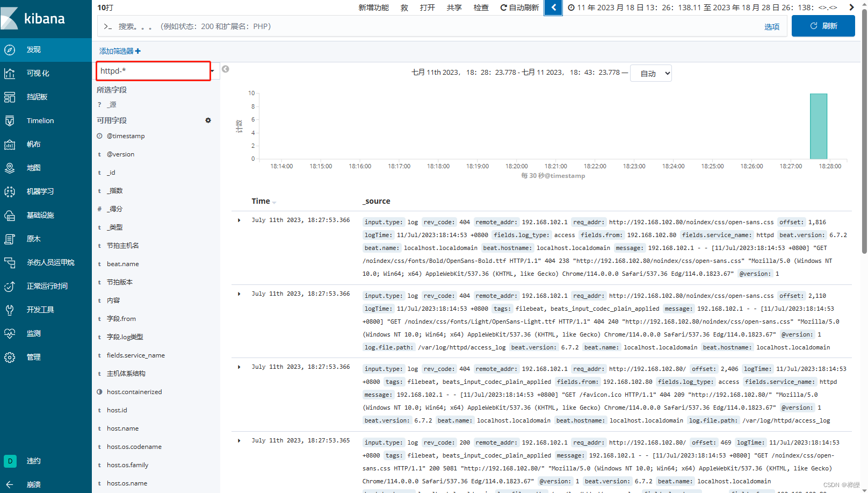
Task: Open the Canvas (帆布) icon
Action: pyautogui.click(x=10, y=144)
